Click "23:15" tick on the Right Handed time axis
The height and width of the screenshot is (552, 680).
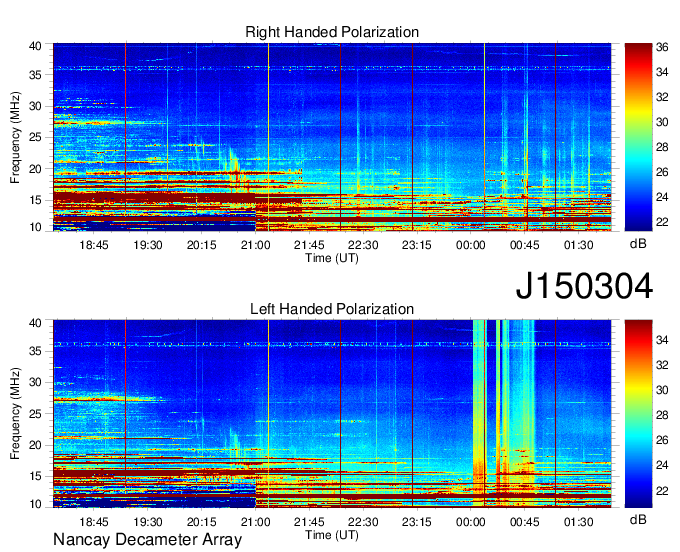(x=417, y=245)
